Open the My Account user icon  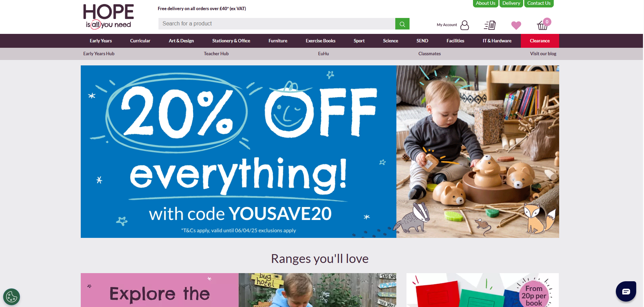coord(465,25)
